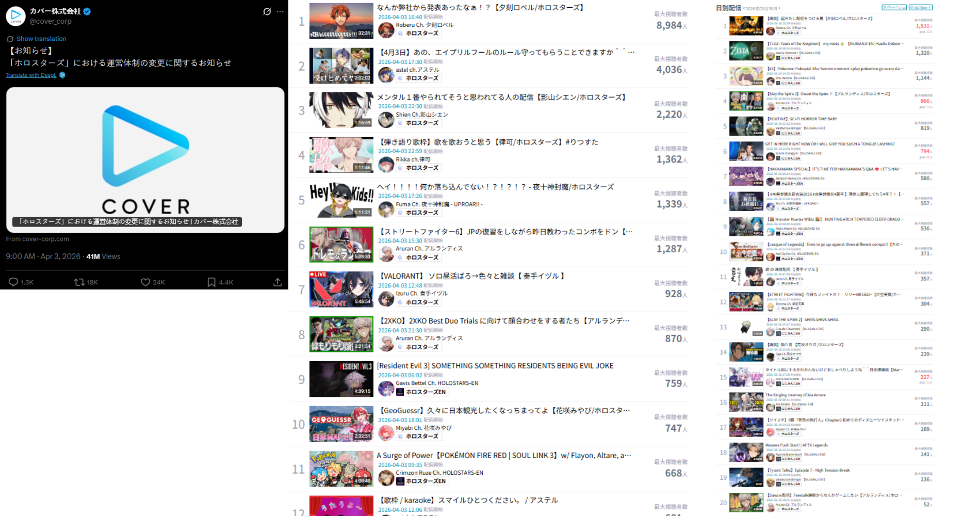The image size is (980, 516).
Task: Click the tweet timestamp 9:00 AM · Apr 3, 2026
Action: click(43, 256)
